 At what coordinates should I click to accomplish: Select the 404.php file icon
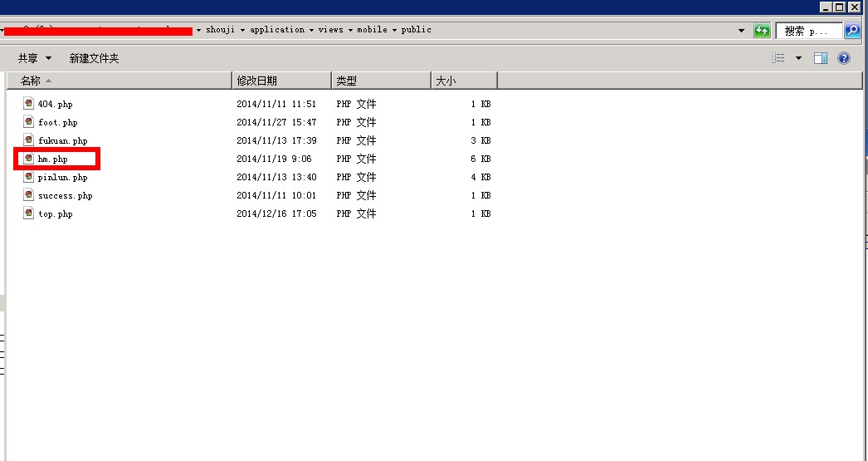pos(29,104)
